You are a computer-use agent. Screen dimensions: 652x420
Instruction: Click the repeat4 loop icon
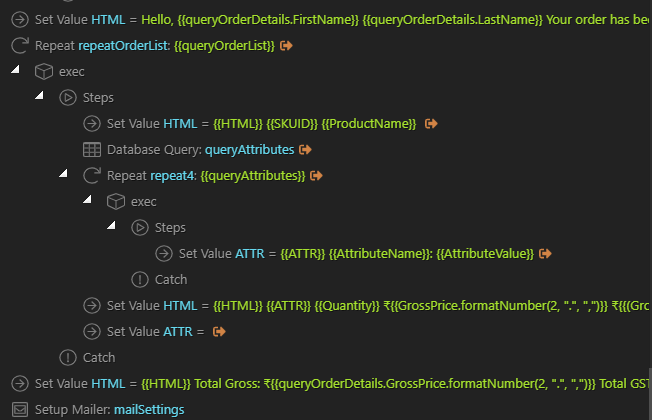(x=92, y=175)
